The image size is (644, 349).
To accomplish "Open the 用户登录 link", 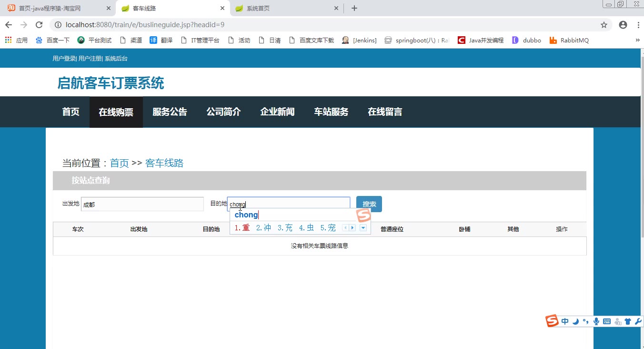I will coord(64,59).
